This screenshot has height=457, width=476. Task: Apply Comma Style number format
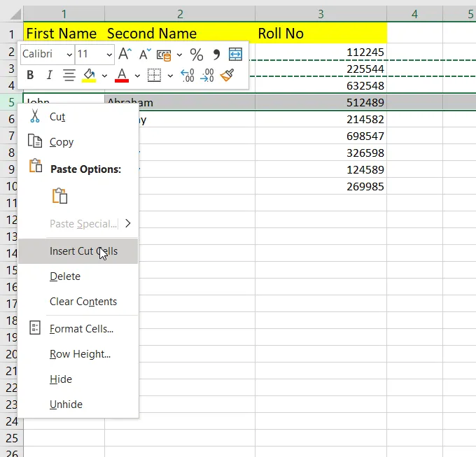click(x=216, y=54)
